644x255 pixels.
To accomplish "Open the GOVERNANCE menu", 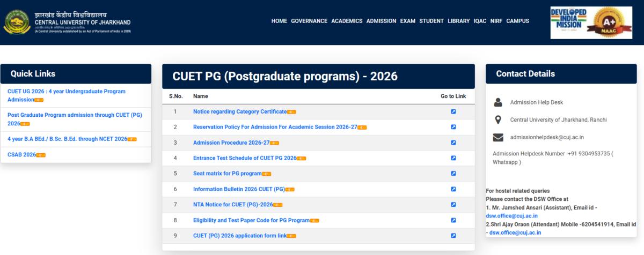I will click(x=309, y=21).
